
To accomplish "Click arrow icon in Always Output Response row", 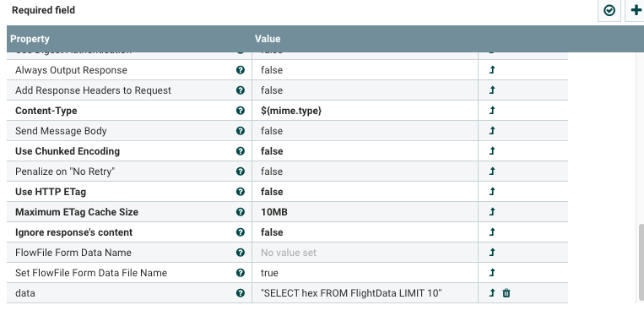I will pos(492,70).
